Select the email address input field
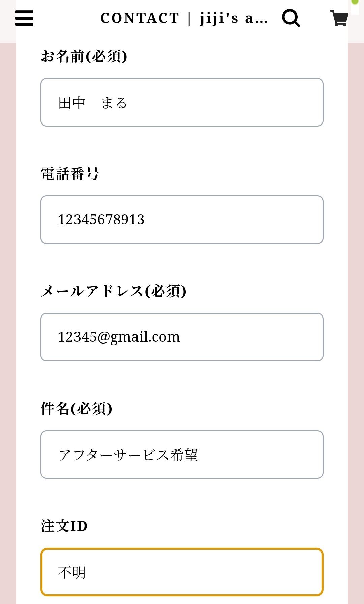364x604 pixels. [182, 337]
